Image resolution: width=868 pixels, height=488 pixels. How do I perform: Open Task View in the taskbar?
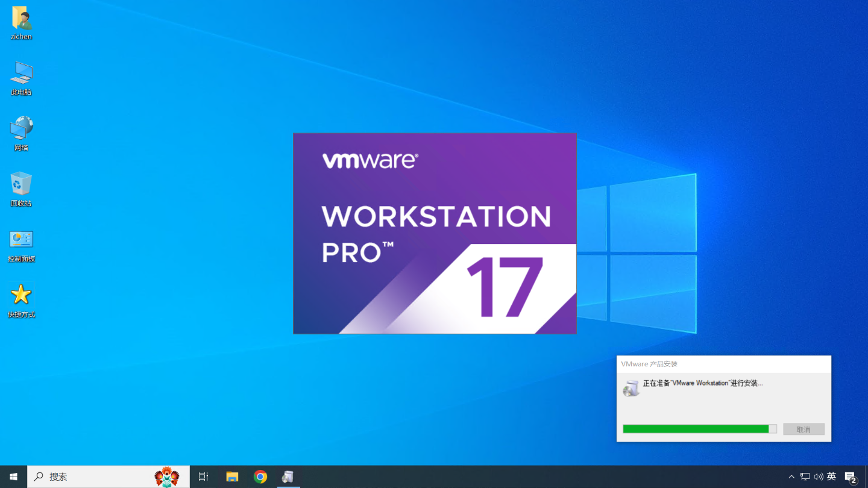203,477
